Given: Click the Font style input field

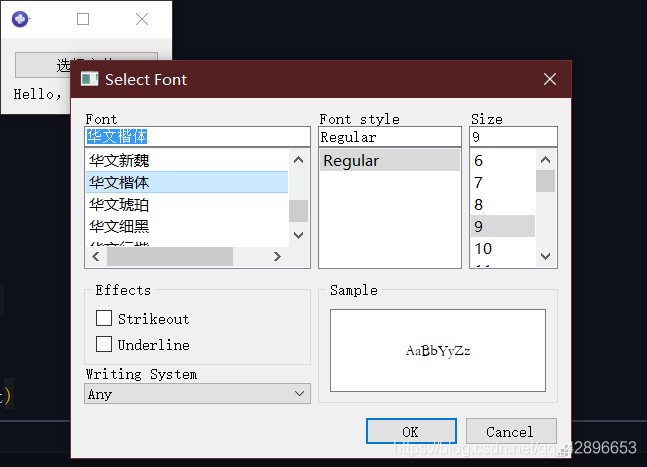Looking at the screenshot, I should coord(390,137).
